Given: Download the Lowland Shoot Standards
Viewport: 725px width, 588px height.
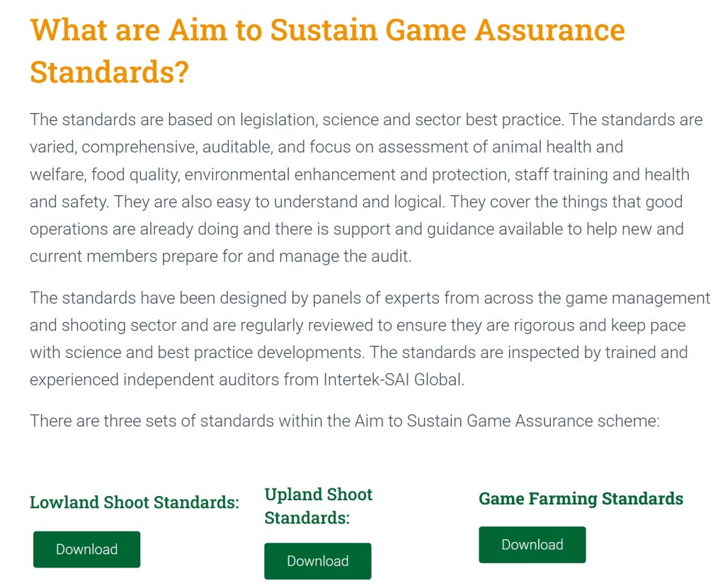Looking at the screenshot, I should click(x=86, y=549).
